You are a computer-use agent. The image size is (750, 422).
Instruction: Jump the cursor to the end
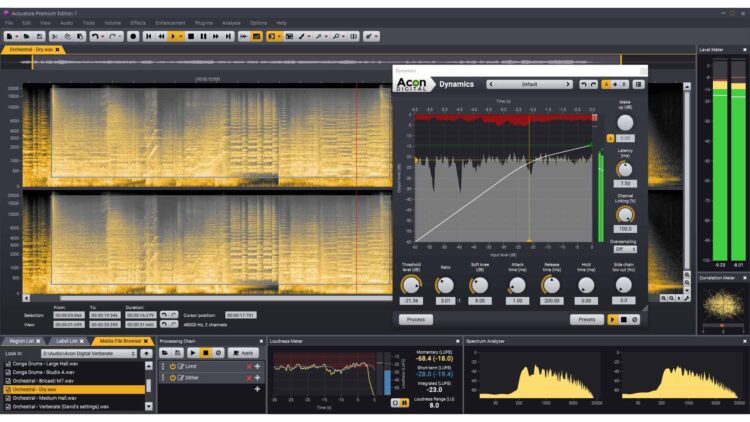click(x=228, y=36)
